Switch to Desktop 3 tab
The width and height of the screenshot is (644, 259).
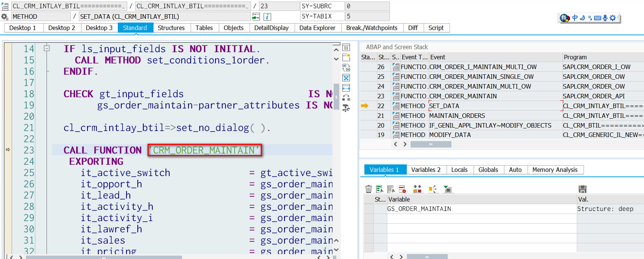pos(99,28)
